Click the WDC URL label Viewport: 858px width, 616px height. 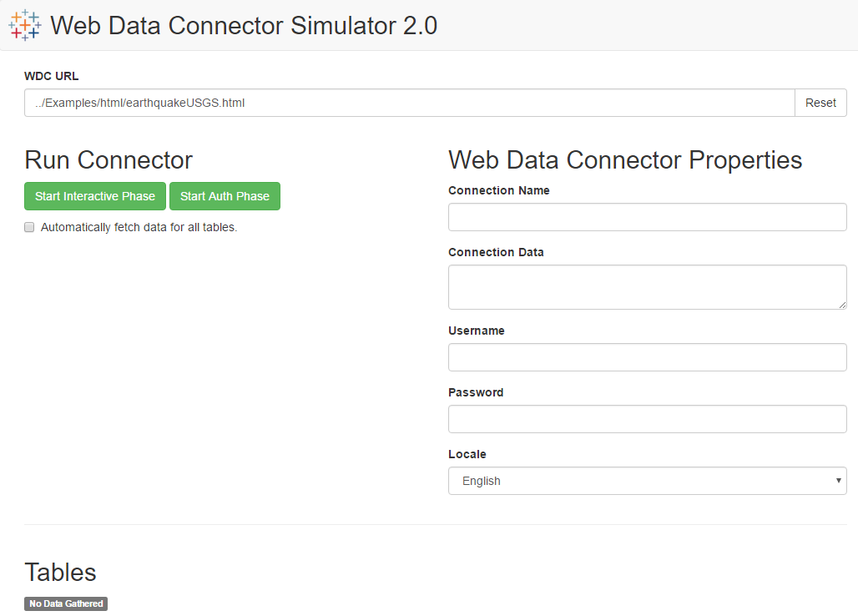coord(52,76)
